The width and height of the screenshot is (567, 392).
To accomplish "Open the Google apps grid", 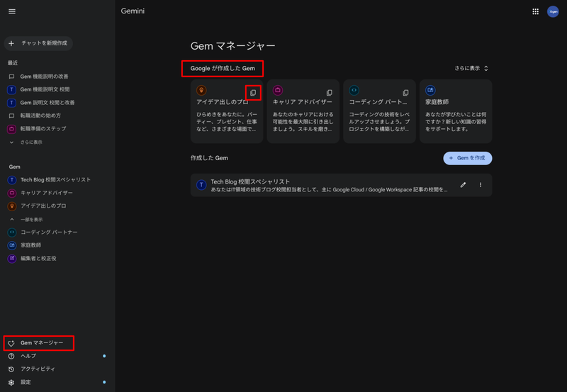I will pos(535,11).
